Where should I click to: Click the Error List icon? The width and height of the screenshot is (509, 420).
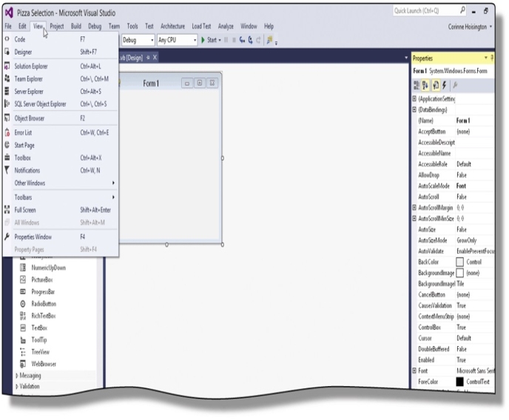tap(7, 132)
